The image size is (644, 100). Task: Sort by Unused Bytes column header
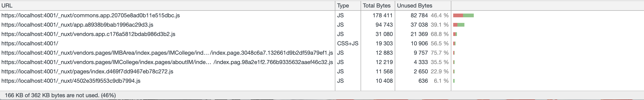(x=415, y=6)
